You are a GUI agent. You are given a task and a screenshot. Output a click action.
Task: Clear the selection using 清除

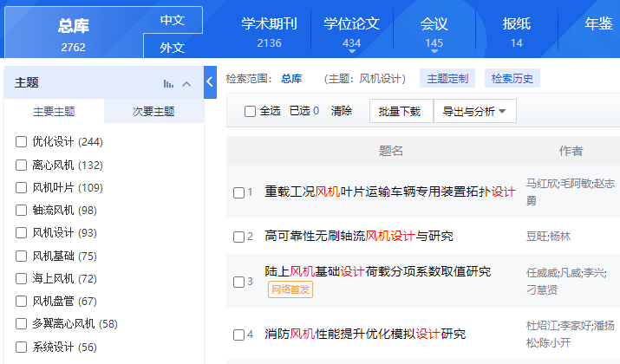pos(342,111)
